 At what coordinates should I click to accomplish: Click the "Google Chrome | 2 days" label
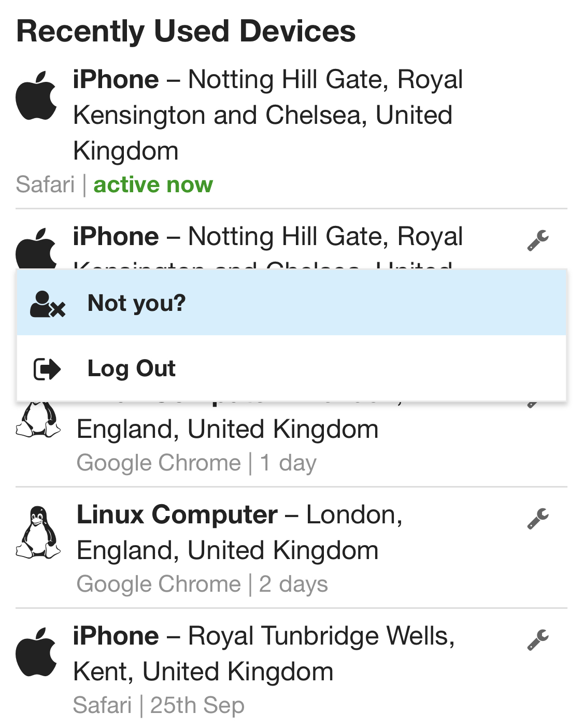click(x=202, y=584)
